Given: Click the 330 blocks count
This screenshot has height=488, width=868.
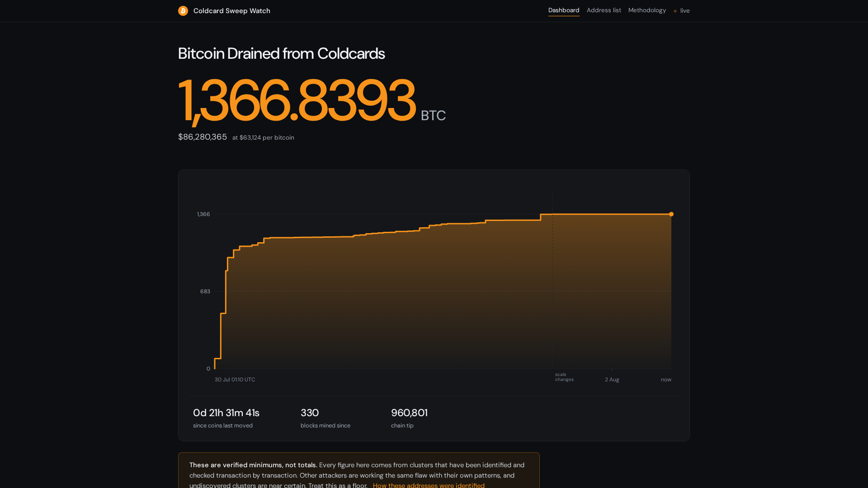Looking at the screenshot, I should point(310,413).
